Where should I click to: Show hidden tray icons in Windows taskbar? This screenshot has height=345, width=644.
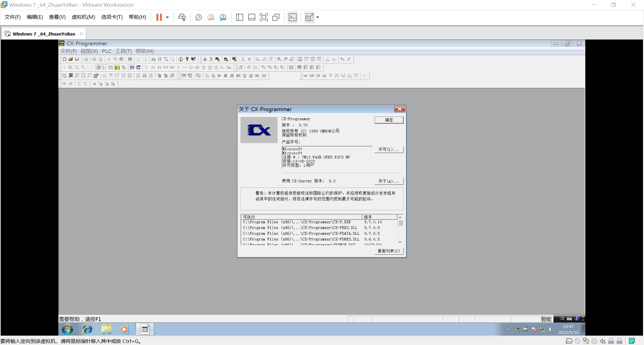(x=508, y=330)
